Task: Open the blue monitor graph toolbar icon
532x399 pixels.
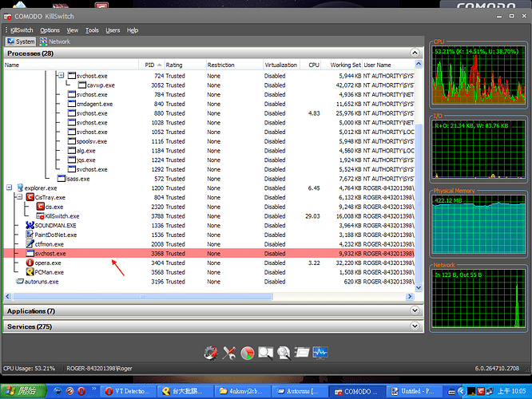Action: [x=320, y=353]
